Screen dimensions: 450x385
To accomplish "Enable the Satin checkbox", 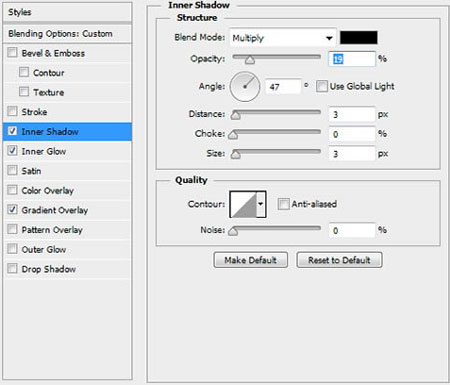I will pyautogui.click(x=12, y=170).
